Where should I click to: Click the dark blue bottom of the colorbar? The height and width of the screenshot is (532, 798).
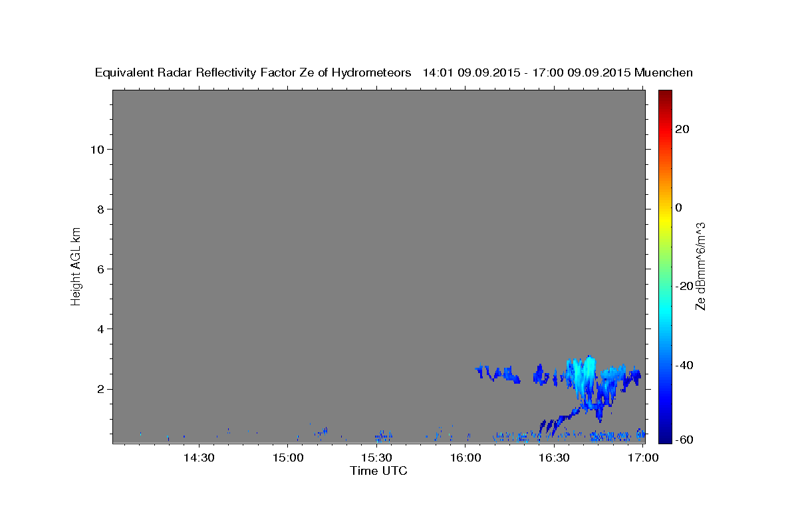pos(664,432)
